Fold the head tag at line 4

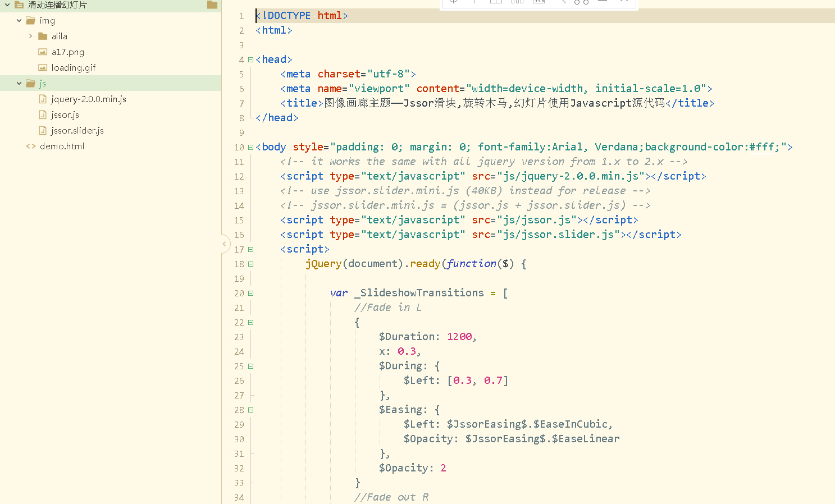click(250, 59)
